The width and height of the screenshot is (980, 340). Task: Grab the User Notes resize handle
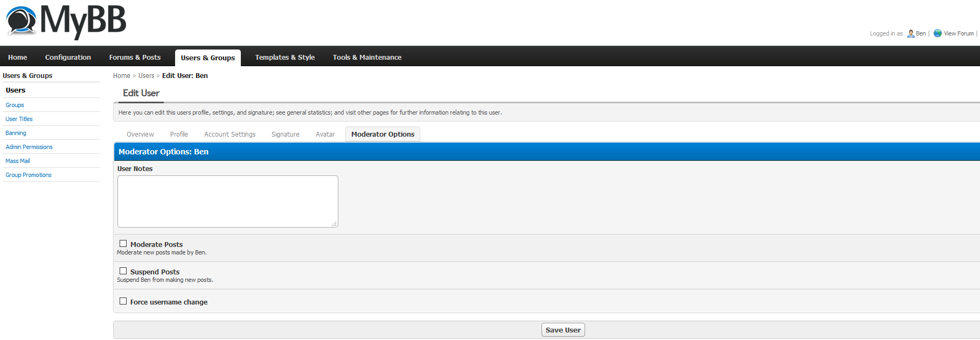[x=334, y=224]
